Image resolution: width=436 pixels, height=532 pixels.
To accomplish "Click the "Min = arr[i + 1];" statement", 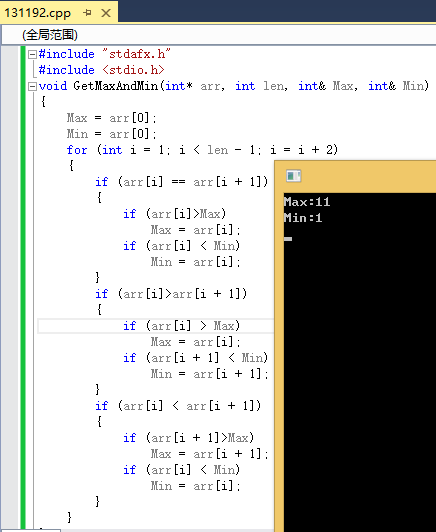I will [x=210, y=374].
